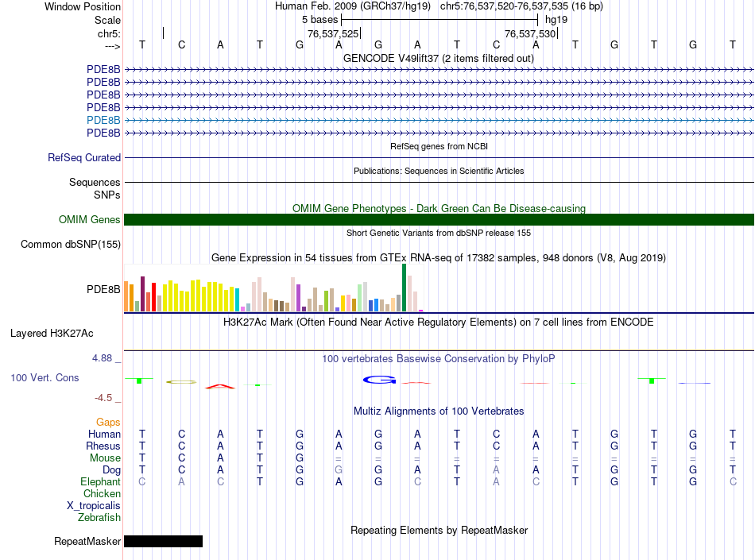Select the light blue PDE8B transcript label
Screen dimensions: 755x560
(x=103, y=120)
